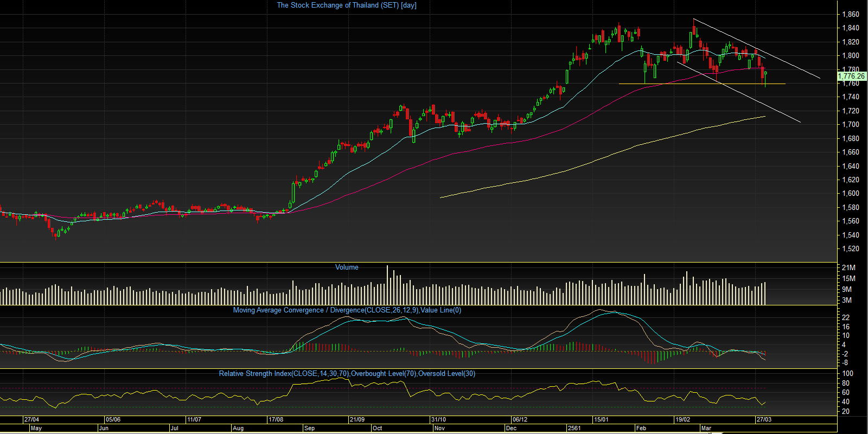Select the 31/10 date label

(438, 420)
